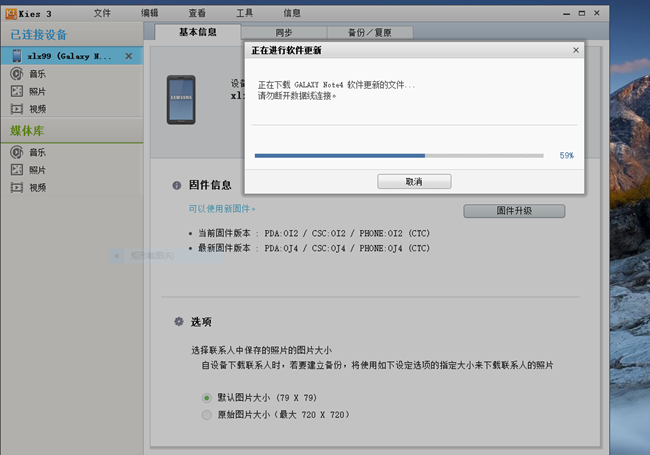This screenshot has height=455, width=650.
Task: Close the software update dialog
Action: [x=576, y=50]
